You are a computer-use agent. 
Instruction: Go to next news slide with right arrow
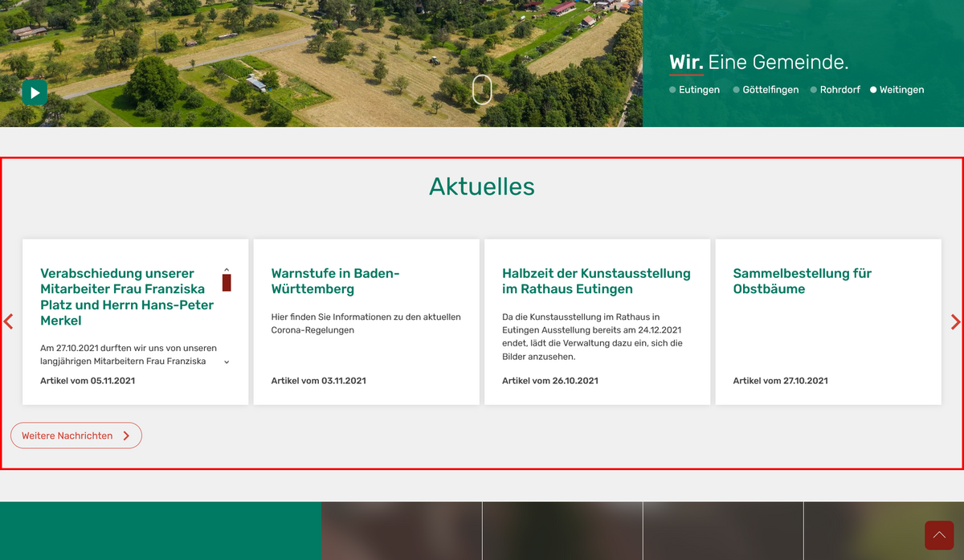tap(955, 321)
